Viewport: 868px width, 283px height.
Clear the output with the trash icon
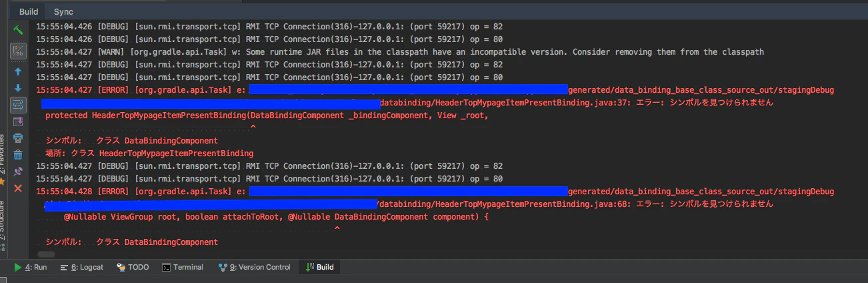(x=18, y=155)
